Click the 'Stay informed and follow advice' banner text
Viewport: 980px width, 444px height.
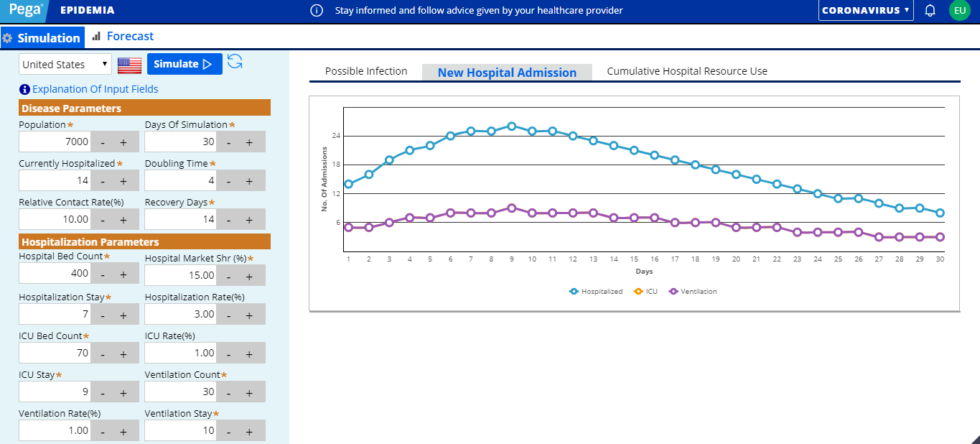479,11
